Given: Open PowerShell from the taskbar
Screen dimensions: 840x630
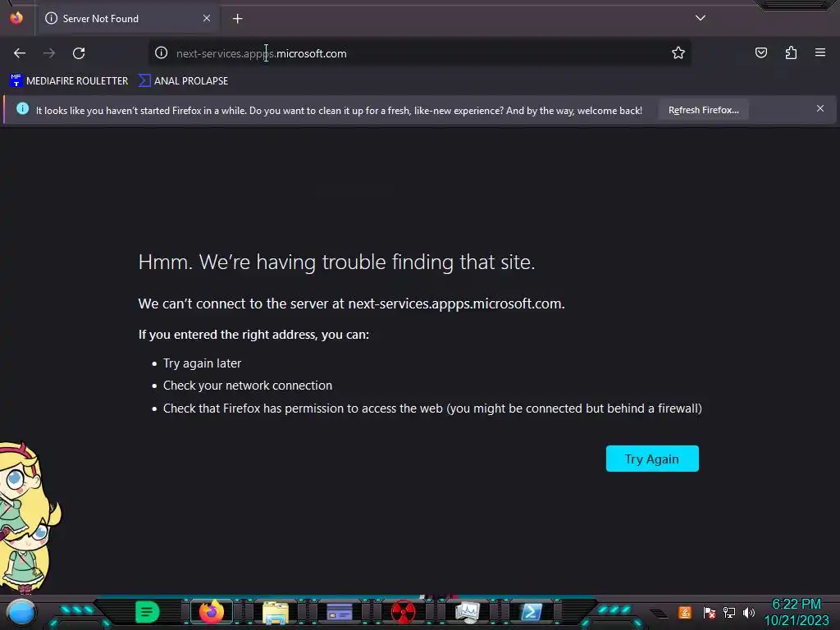Looking at the screenshot, I should (x=531, y=612).
